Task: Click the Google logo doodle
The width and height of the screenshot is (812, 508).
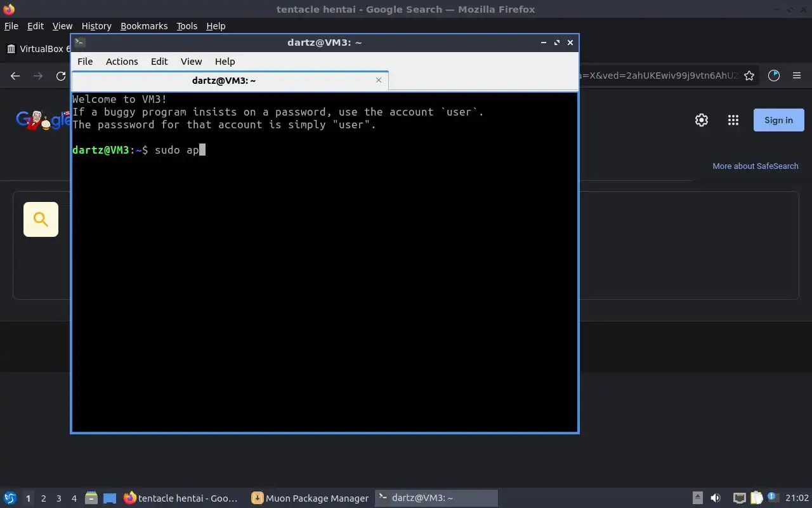Action: click(x=43, y=119)
